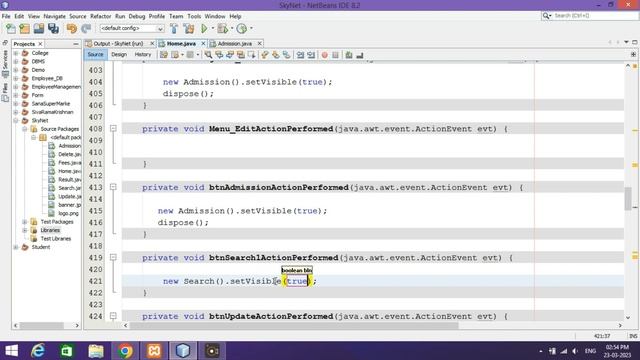This screenshot has width=640, height=360.
Task: Click the New Project toolbar icon
Action: [25, 29]
